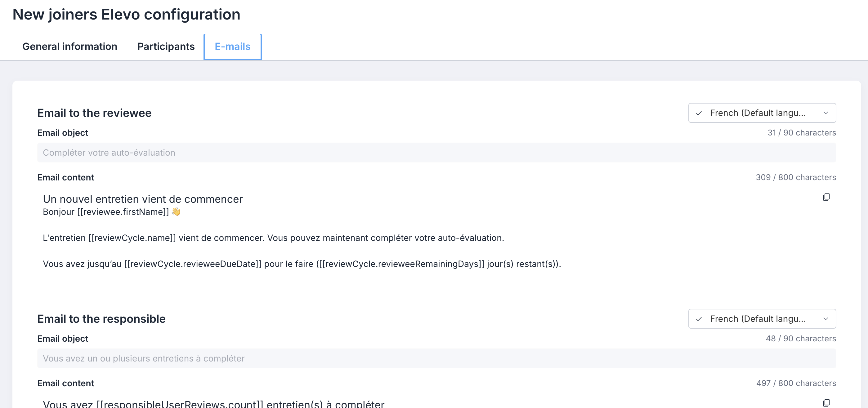Click the 'New joiners Elevo configuration' title
Image resolution: width=868 pixels, height=408 pixels.
[126, 14]
